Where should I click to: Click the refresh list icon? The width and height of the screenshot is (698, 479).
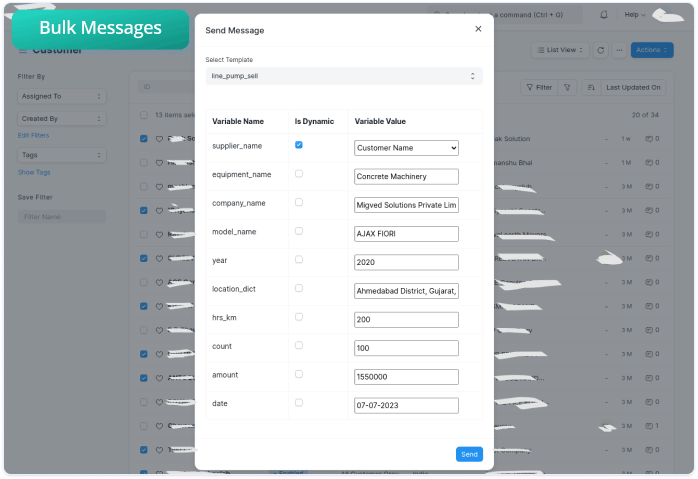point(600,49)
